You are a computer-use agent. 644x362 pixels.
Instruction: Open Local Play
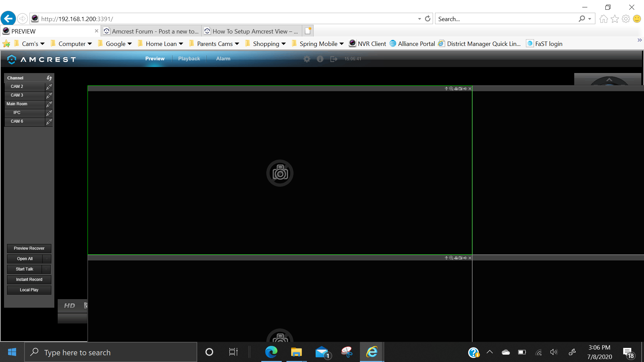[29, 290]
